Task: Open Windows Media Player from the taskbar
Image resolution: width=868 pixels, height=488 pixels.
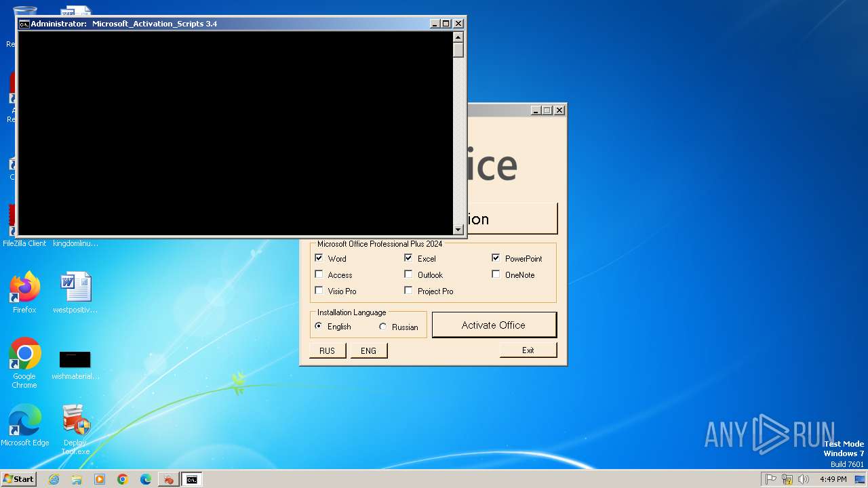Action: click(100, 479)
